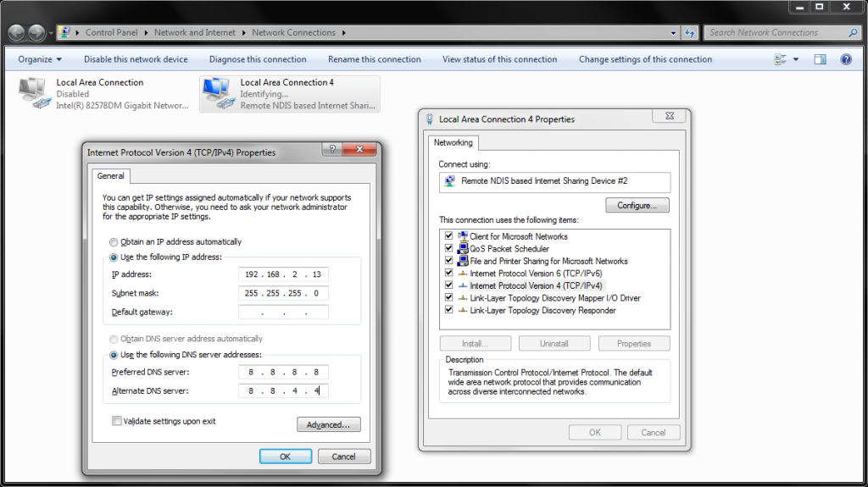868x487 pixels.
Task: Click the Advanced button
Action: click(x=329, y=424)
